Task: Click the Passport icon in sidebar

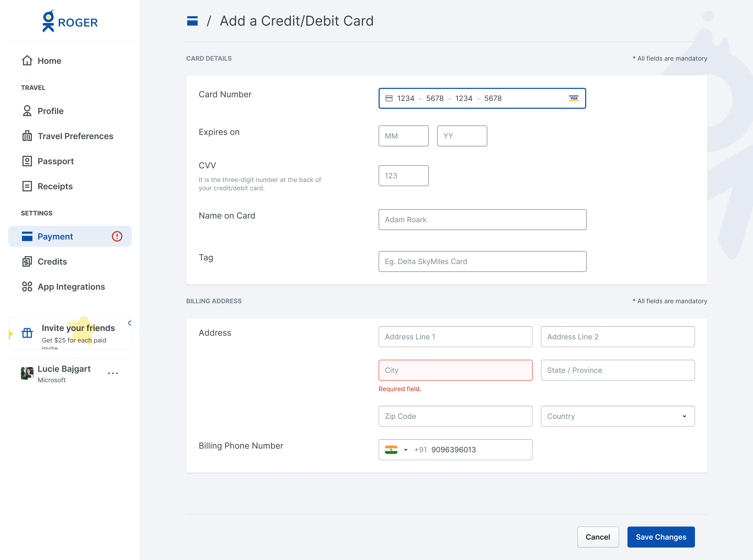Action: coord(27,161)
